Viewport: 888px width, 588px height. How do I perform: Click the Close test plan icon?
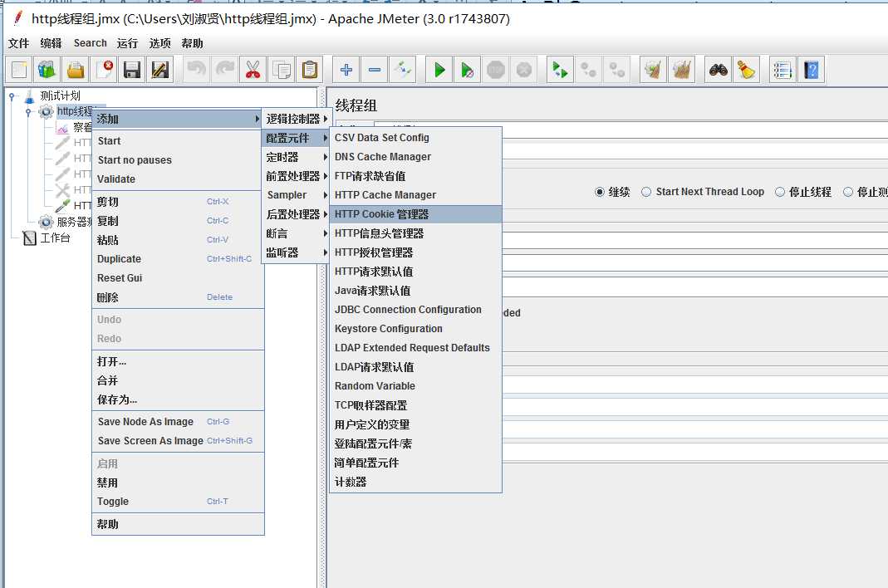click(104, 71)
